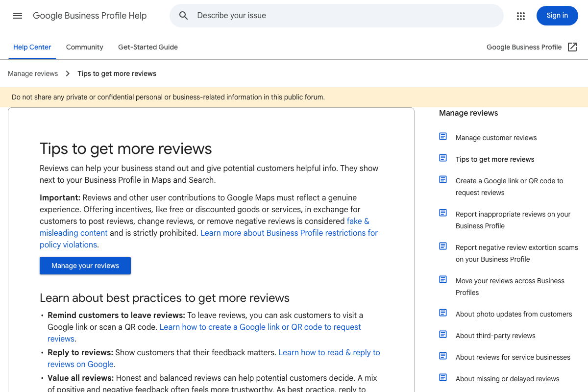Click article icon beside Create a Google link or QR code
Image resolution: width=588 pixels, height=392 pixels.
tap(443, 179)
